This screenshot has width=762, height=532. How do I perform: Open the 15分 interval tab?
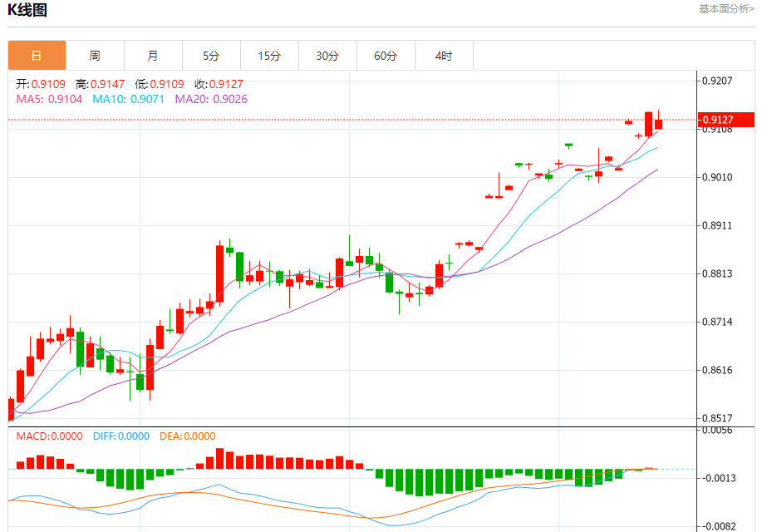269,56
